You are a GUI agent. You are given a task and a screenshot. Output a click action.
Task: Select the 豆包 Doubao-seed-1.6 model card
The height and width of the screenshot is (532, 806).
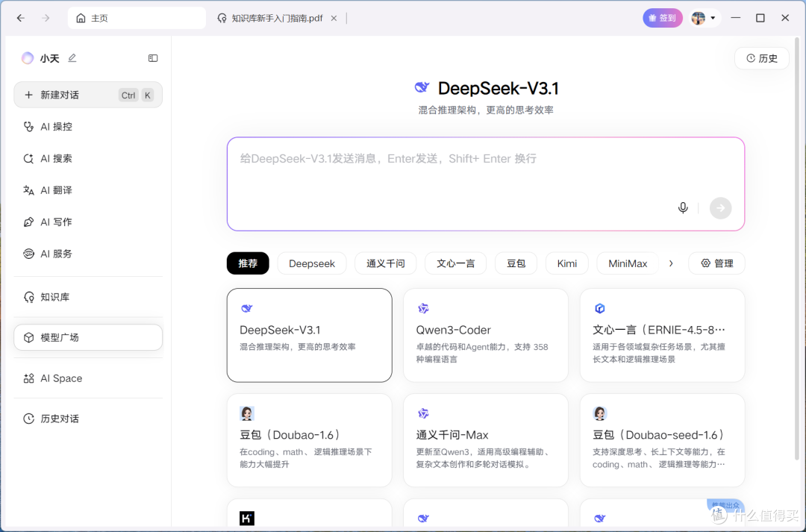pyautogui.click(x=662, y=440)
